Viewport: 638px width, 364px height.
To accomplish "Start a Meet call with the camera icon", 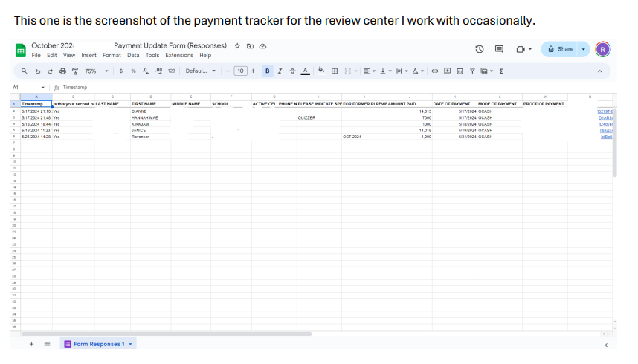I will coord(521,49).
